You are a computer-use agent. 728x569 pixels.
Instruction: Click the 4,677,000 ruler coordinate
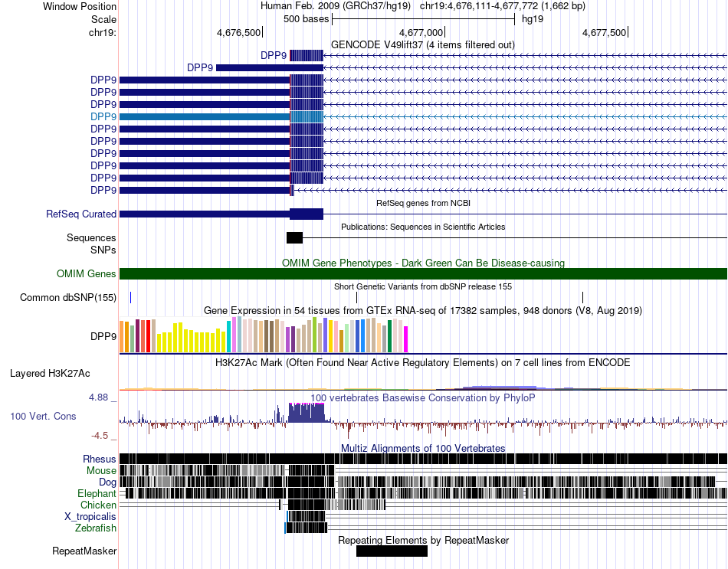[x=421, y=32]
